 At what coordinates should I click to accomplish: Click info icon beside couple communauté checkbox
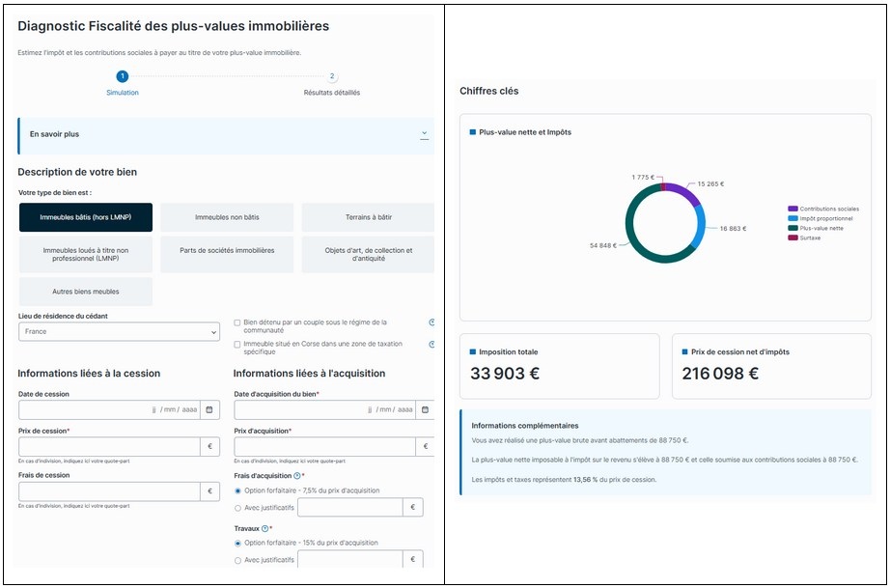tap(431, 322)
